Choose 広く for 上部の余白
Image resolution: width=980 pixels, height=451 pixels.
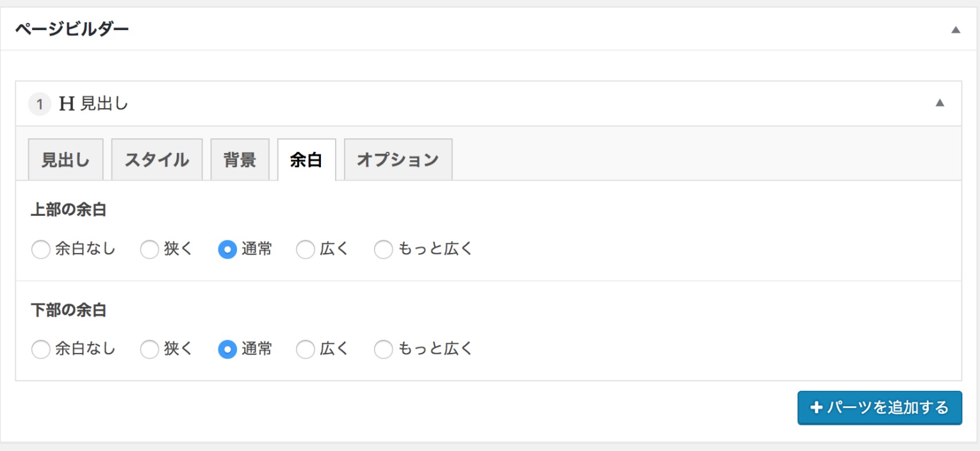point(306,250)
